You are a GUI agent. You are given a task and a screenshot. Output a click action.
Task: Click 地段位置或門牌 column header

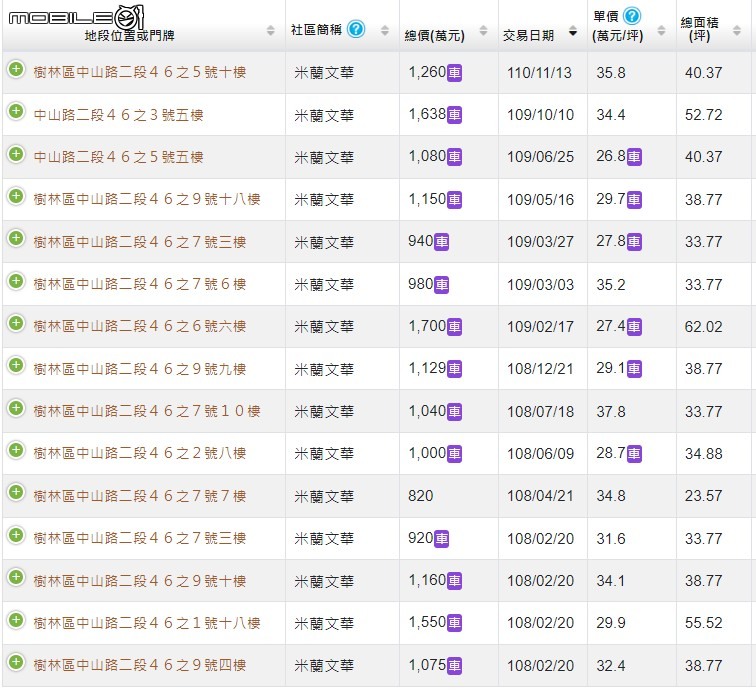click(129, 36)
